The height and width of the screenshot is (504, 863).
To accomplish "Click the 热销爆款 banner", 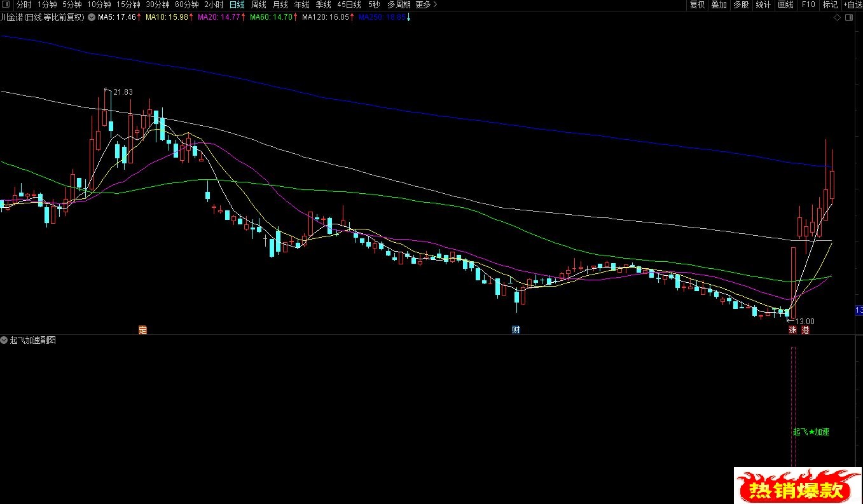I will [797, 486].
